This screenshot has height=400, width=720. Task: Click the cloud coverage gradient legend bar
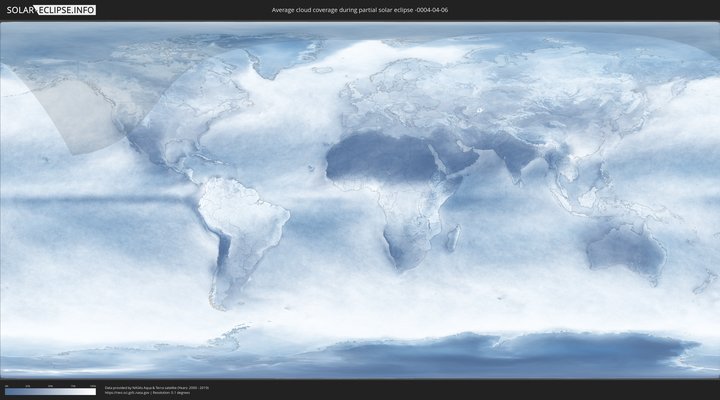(50, 392)
